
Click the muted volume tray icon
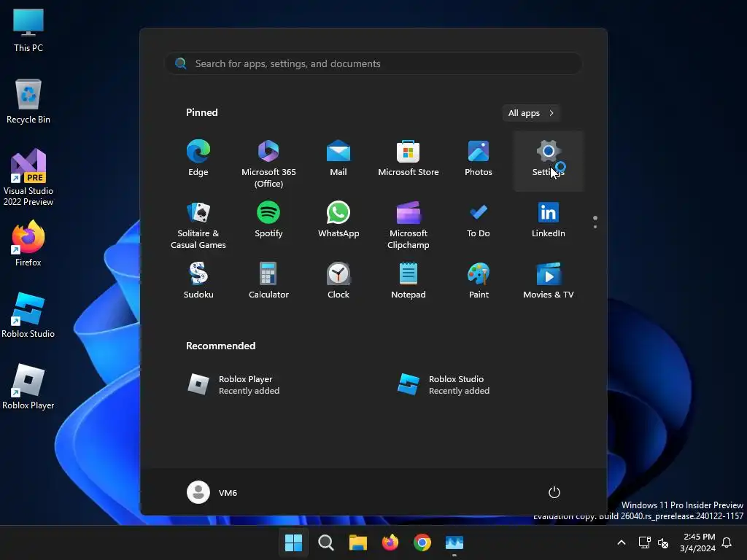[663, 542]
